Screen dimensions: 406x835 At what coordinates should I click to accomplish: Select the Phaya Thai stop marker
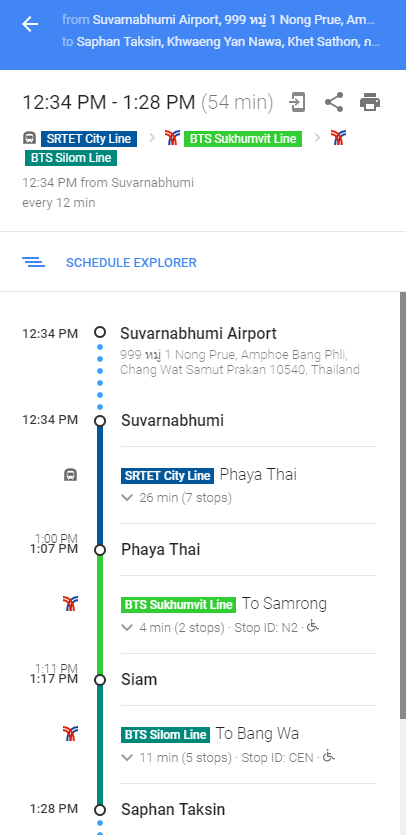(x=100, y=550)
